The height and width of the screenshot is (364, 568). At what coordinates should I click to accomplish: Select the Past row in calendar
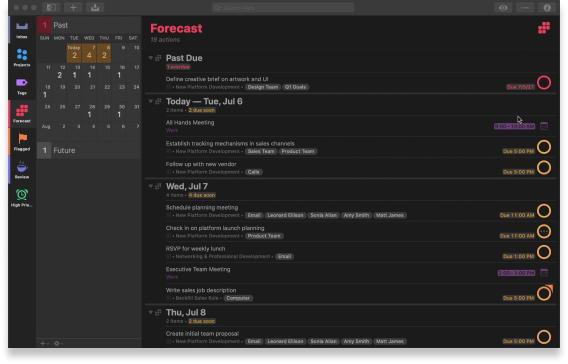89,25
